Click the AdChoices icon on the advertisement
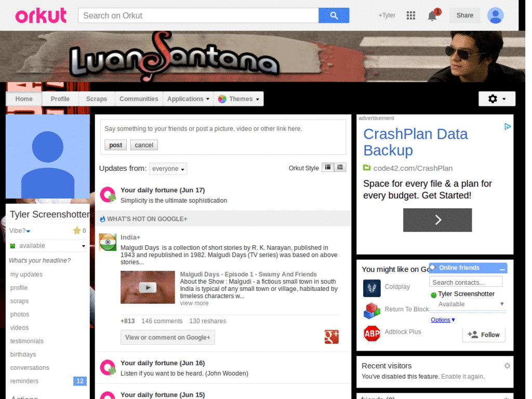The width and height of the screenshot is (532, 399). click(x=507, y=127)
